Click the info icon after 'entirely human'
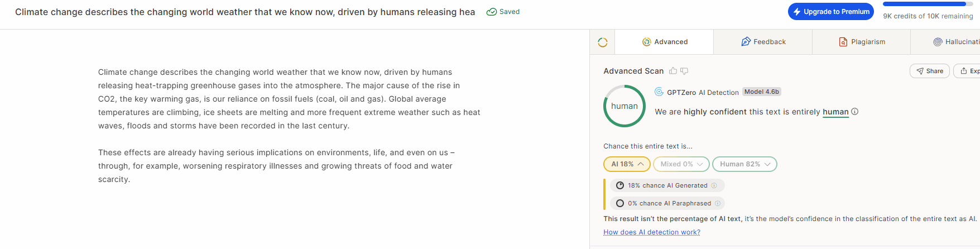 (x=854, y=112)
